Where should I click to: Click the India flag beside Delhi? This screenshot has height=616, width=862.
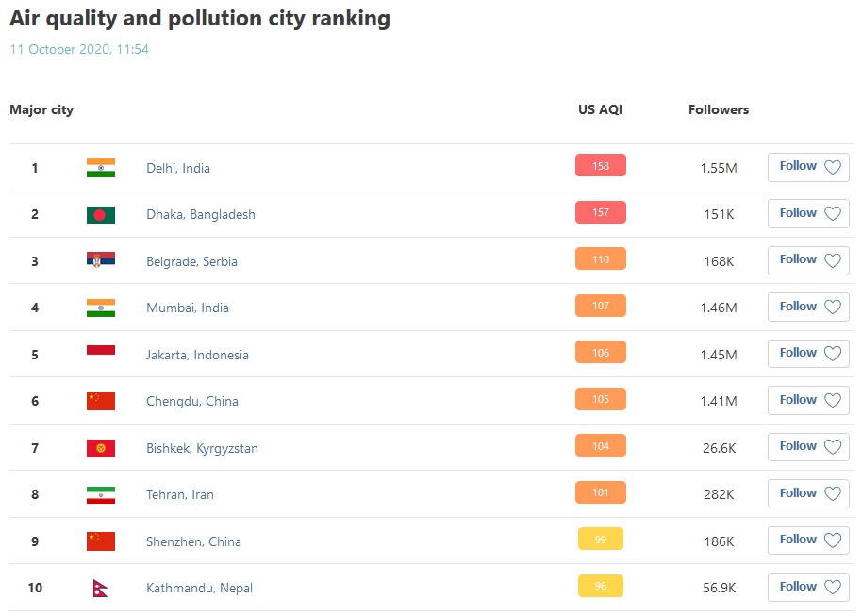(100, 168)
